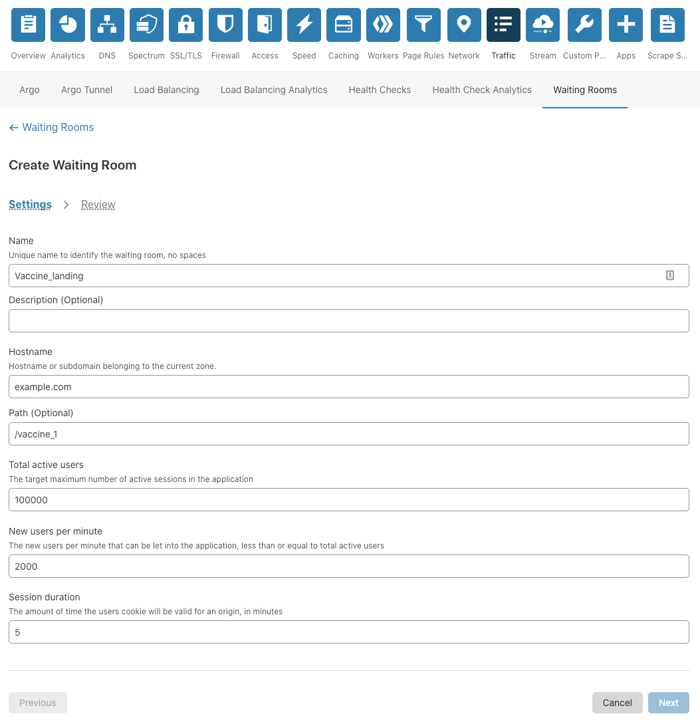Open the Apps plus icon
The image size is (700, 728).
point(626,25)
